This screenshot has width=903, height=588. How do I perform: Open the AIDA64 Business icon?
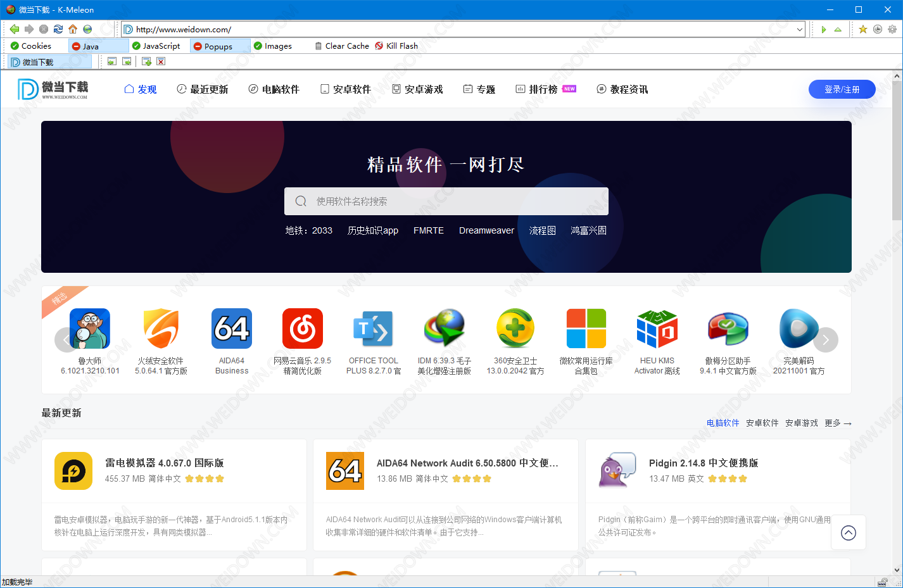coord(232,328)
